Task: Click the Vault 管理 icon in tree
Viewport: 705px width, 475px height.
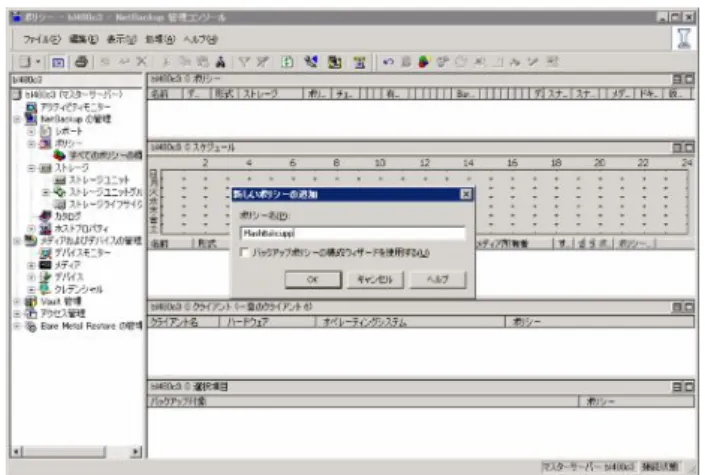Action: click(31, 301)
